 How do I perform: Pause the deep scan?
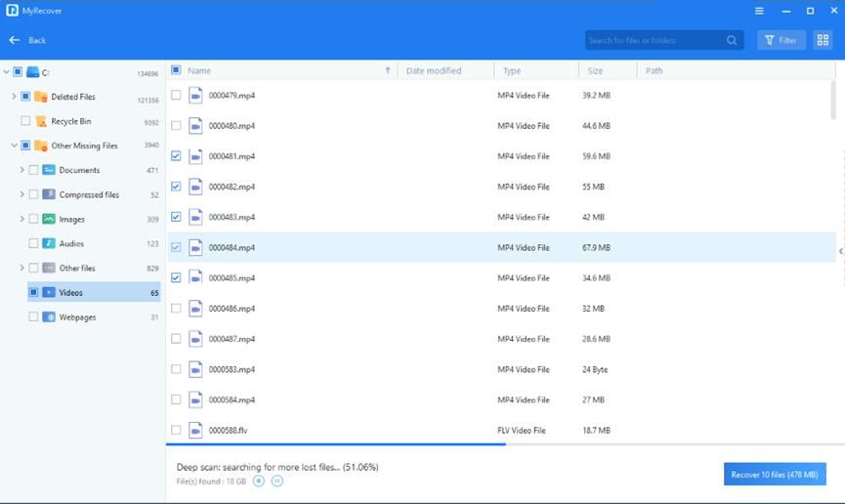277,481
